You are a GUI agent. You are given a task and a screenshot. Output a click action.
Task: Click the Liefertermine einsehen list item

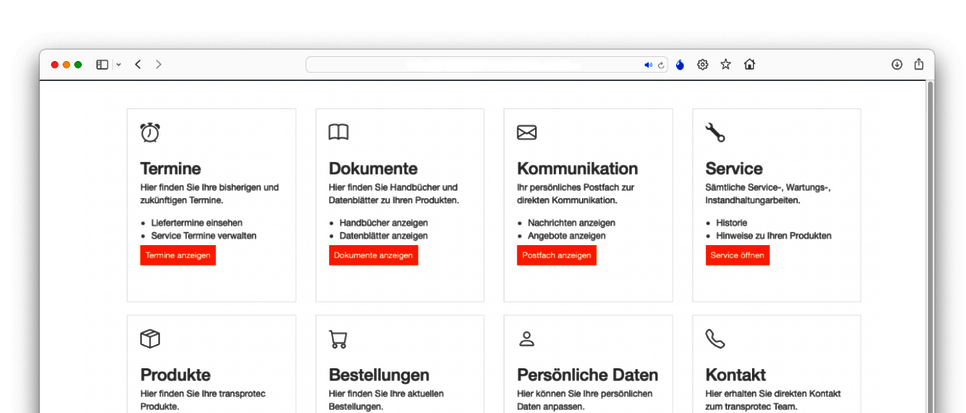click(197, 223)
